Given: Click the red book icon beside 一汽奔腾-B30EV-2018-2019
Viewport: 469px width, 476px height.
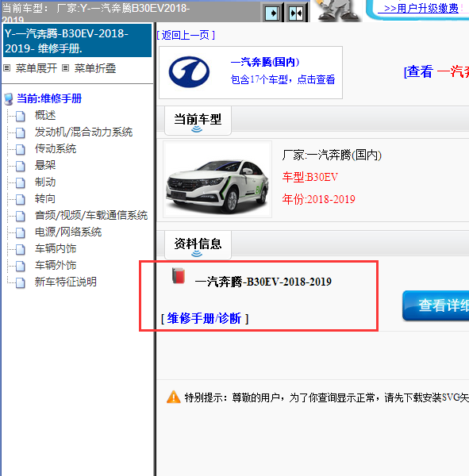Looking at the screenshot, I should [179, 275].
